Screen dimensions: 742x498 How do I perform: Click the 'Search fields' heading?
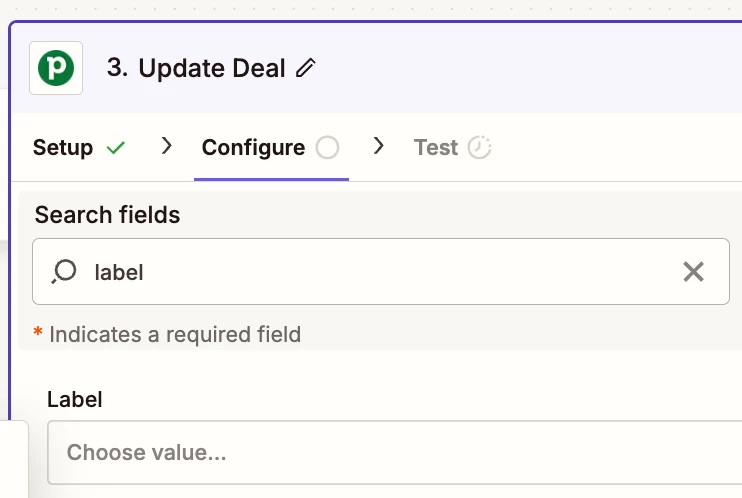coord(107,215)
